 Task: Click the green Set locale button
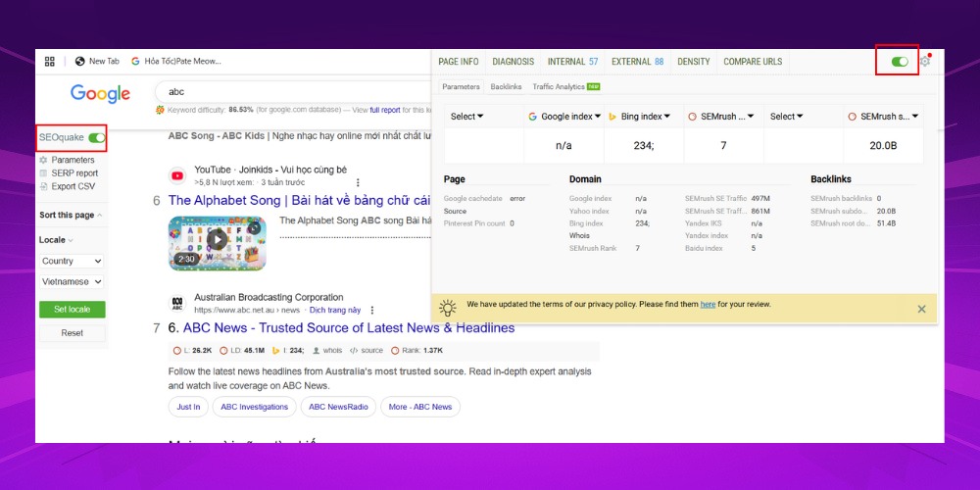[72, 310]
